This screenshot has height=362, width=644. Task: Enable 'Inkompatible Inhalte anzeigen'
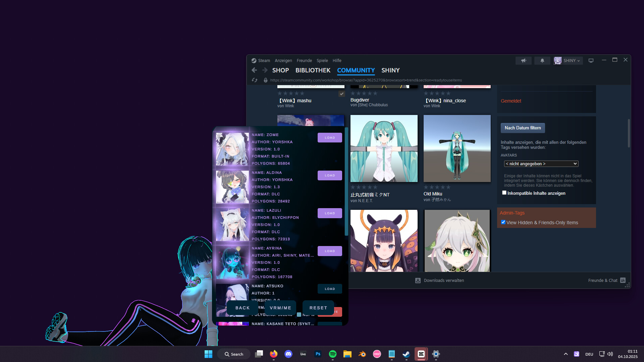[x=504, y=192]
